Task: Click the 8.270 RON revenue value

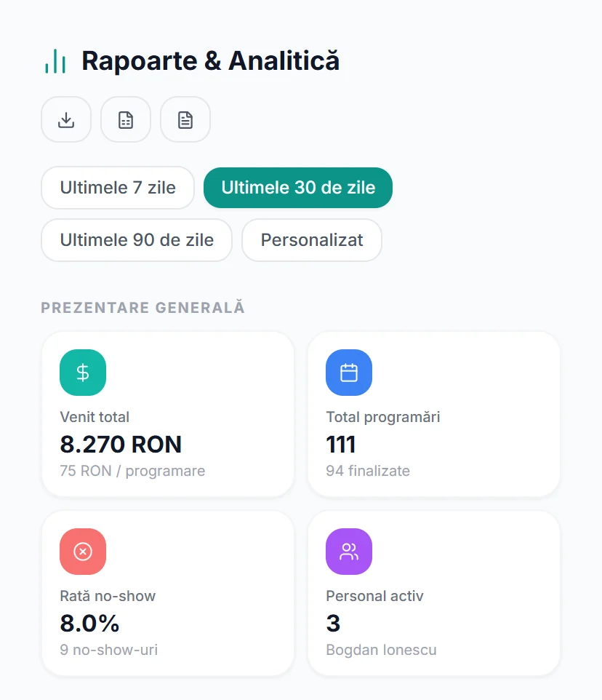Action: [x=121, y=444]
